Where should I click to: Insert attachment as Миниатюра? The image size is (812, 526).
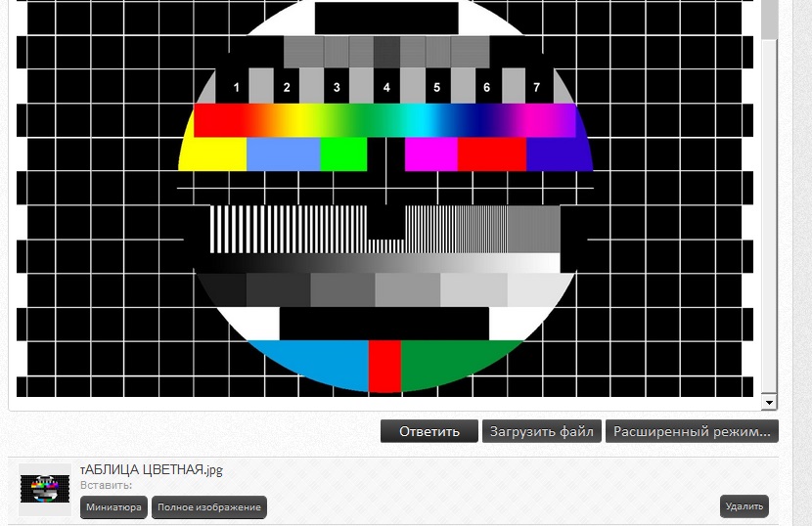113,507
